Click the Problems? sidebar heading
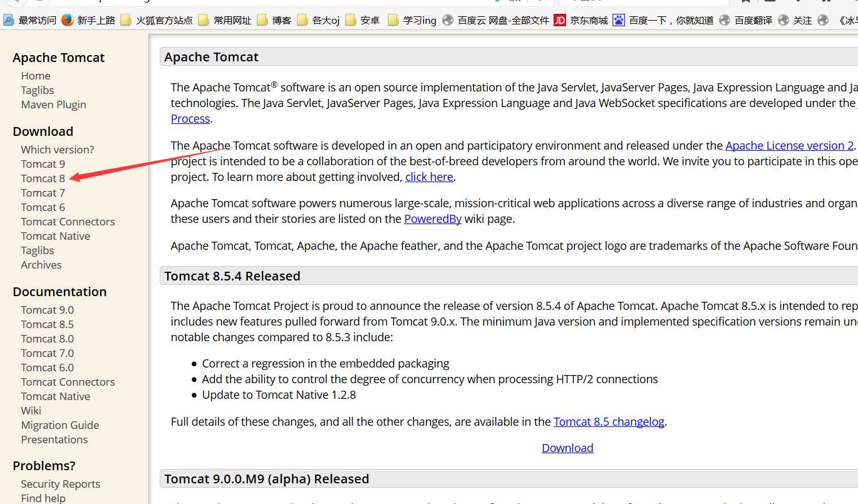 (x=44, y=466)
